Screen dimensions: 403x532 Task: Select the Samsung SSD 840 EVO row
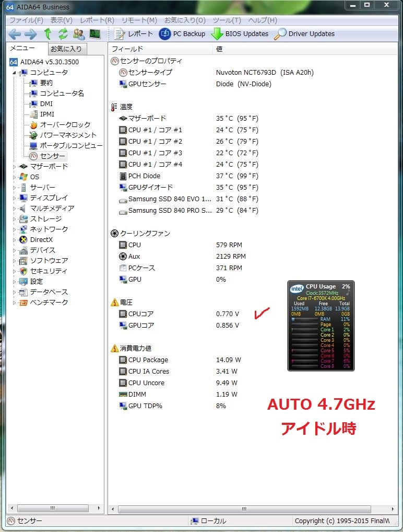pos(188,199)
